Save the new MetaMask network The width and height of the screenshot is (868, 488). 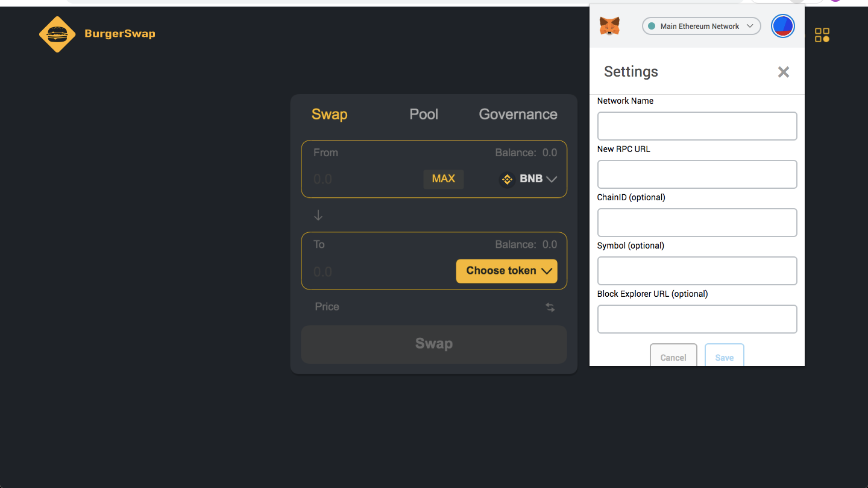pos(725,356)
